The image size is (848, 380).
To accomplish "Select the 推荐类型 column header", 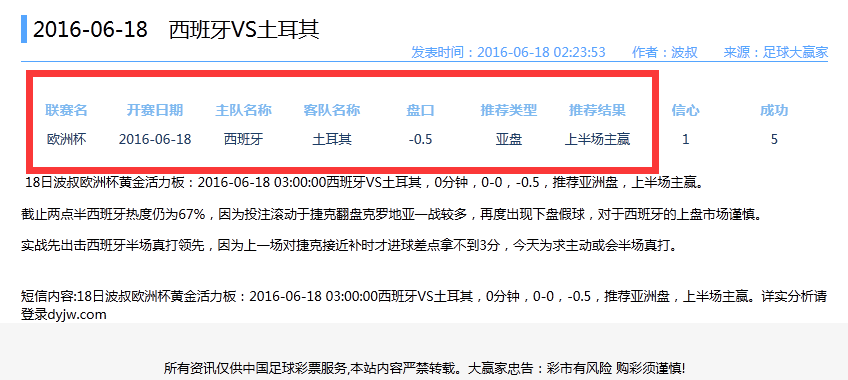I will tap(508, 110).
